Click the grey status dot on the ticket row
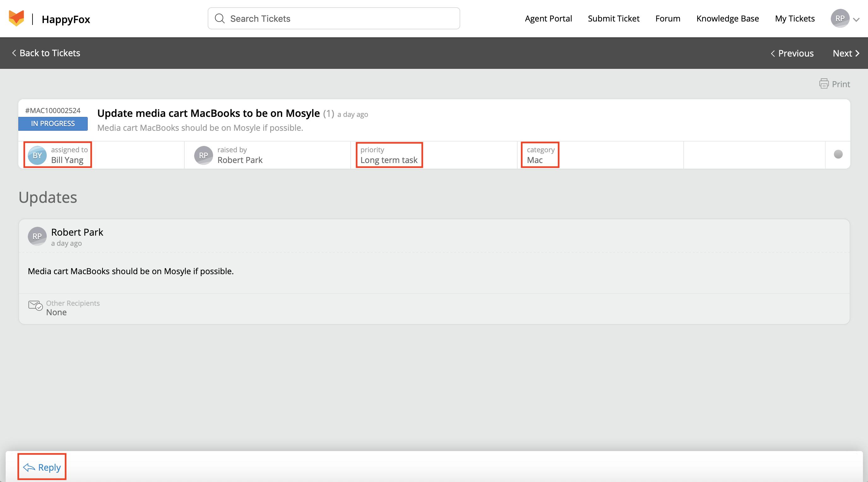Screen dimensions: 868x482 pyautogui.click(x=838, y=154)
